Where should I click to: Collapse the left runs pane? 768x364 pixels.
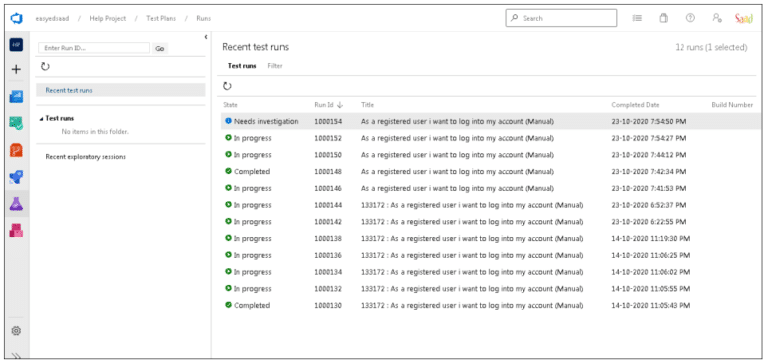206,37
